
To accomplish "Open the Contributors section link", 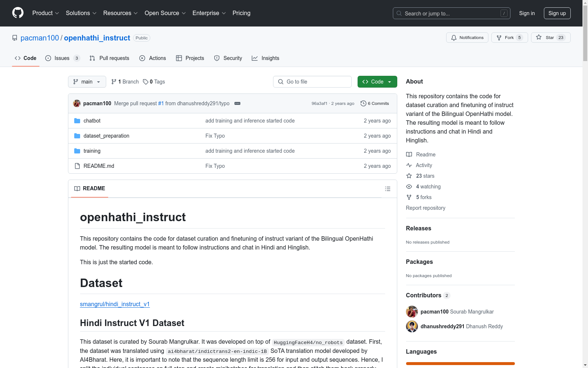I will tap(428, 295).
